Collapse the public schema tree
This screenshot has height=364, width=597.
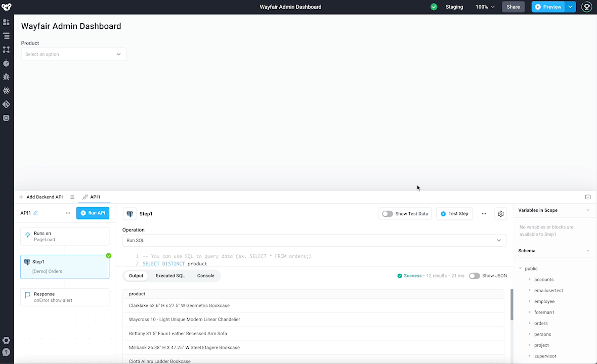520,268
